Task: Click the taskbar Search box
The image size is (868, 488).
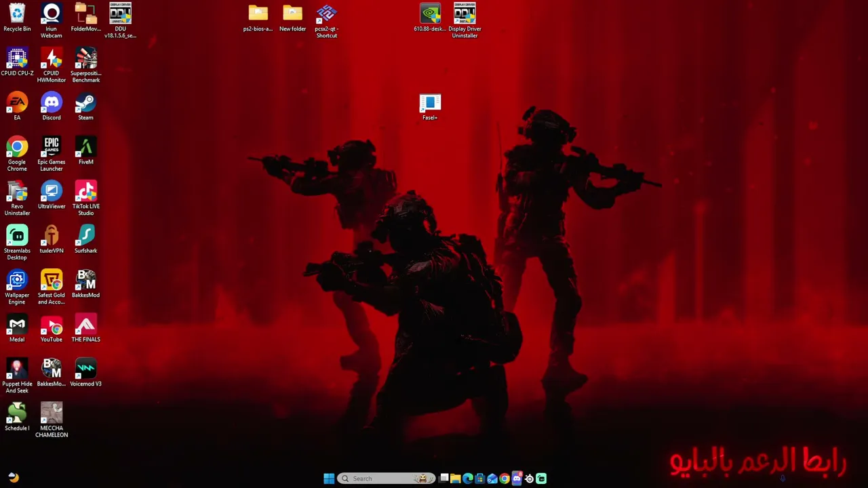Action: pos(387,479)
